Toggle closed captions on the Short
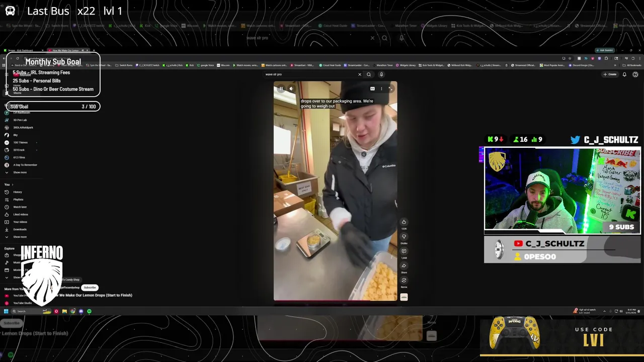The image size is (644, 362). click(x=372, y=89)
